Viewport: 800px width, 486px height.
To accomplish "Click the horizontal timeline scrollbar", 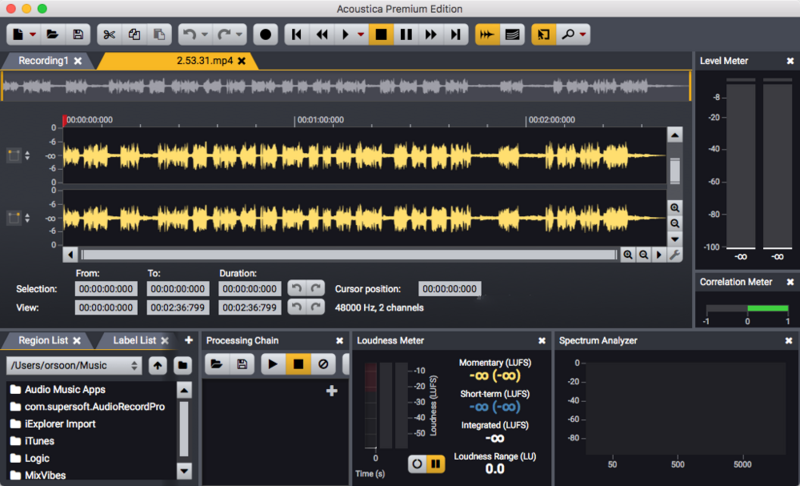I will pos(349,254).
